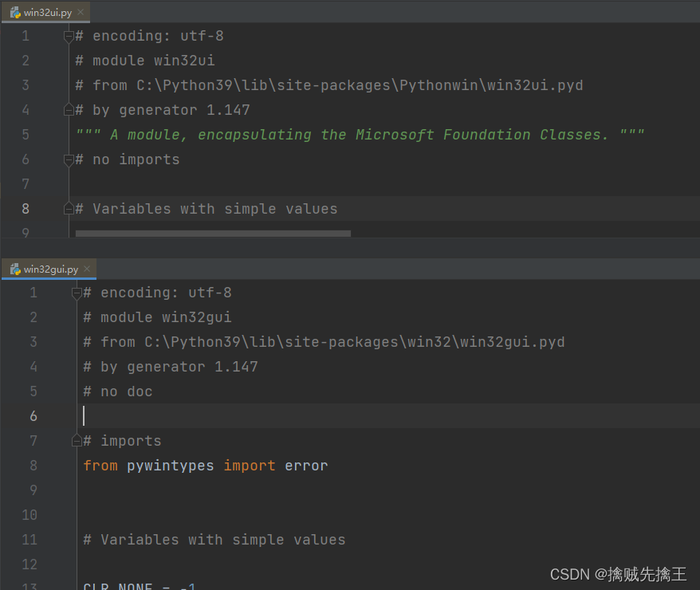Click line number 6 in win32gui.py gutter
The image size is (700, 590).
(x=33, y=416)
